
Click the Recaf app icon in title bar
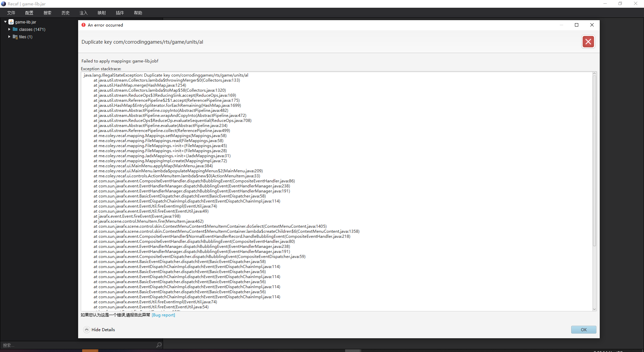click(x=3, y=4)
